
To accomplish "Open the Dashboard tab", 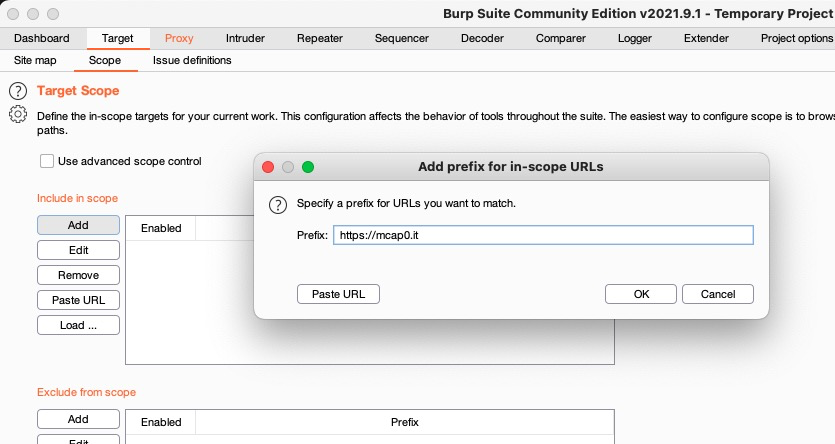I will pyautogui.click(x=42, y=38).
